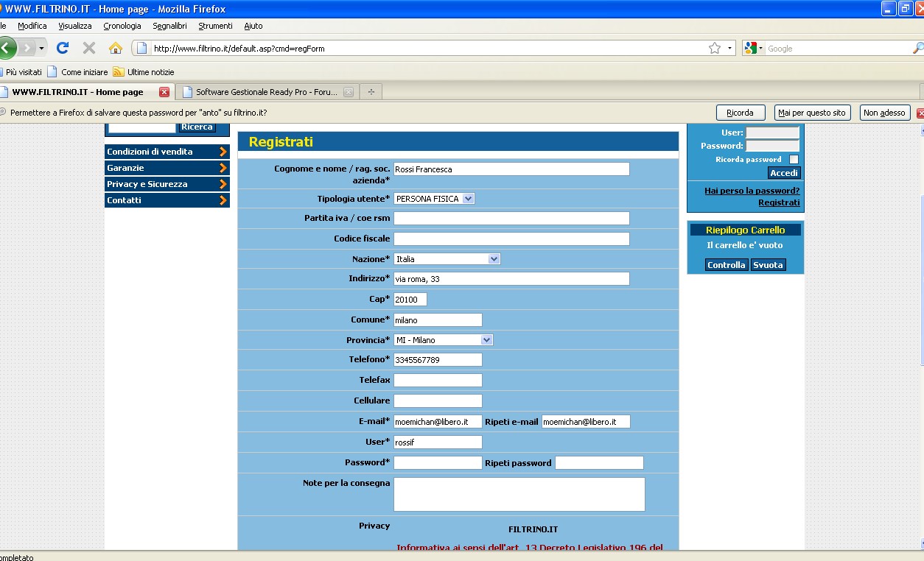Go to home page via house icon
This screenshot has height=561, width=924.
(116, 48)
